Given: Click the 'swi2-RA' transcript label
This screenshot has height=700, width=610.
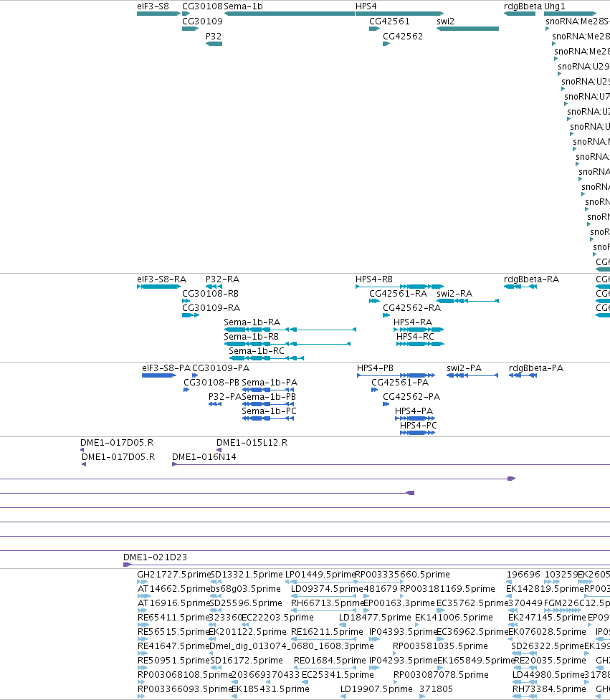Looking at the screenshot, I should pyautogui.click(x=454, y=293).
